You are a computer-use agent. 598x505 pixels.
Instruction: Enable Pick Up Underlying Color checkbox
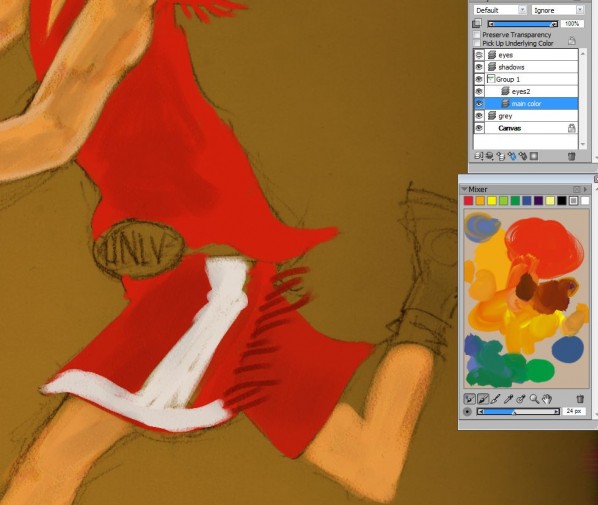point(477,43)
